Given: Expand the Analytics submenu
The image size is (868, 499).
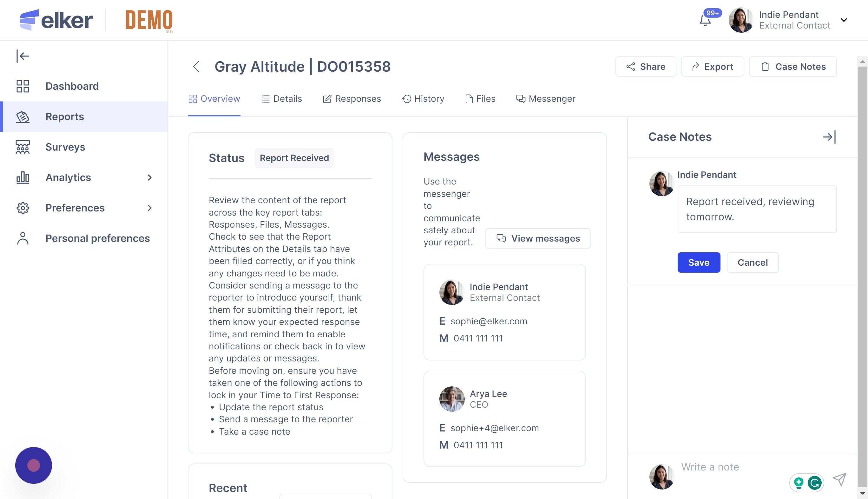Looking at the screenshot, I should [x=149, y=178].
